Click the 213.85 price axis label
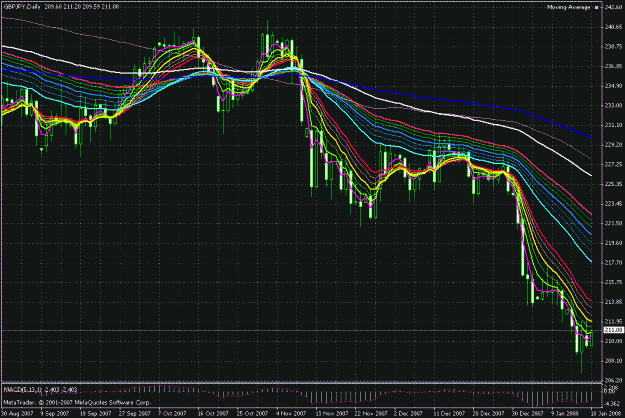 [615, 302]
